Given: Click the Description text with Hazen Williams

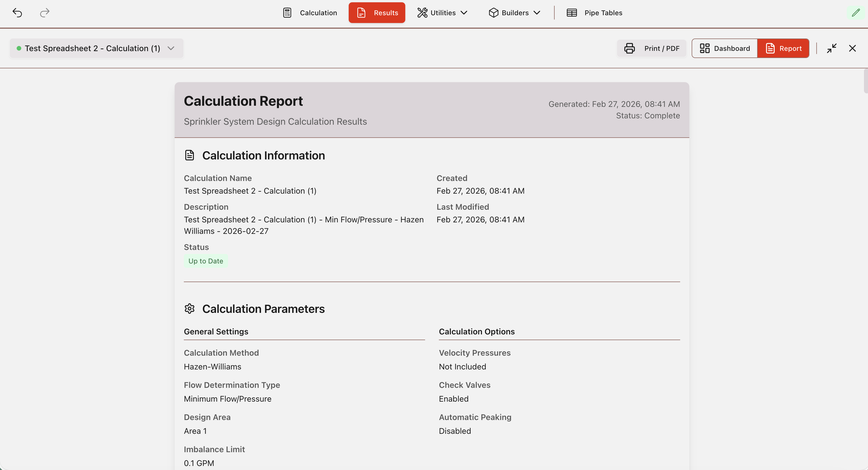Looking at the screenshot, I should (x=304, y=226).
